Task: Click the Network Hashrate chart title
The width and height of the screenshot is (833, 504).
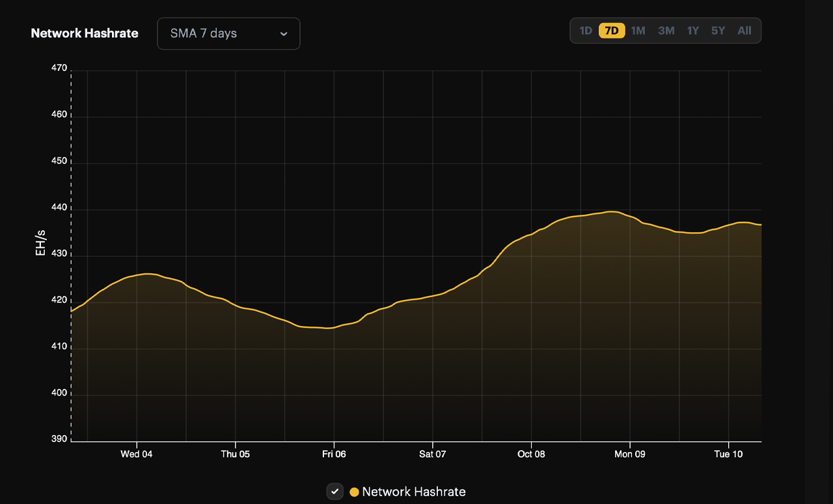Action: 85,34
